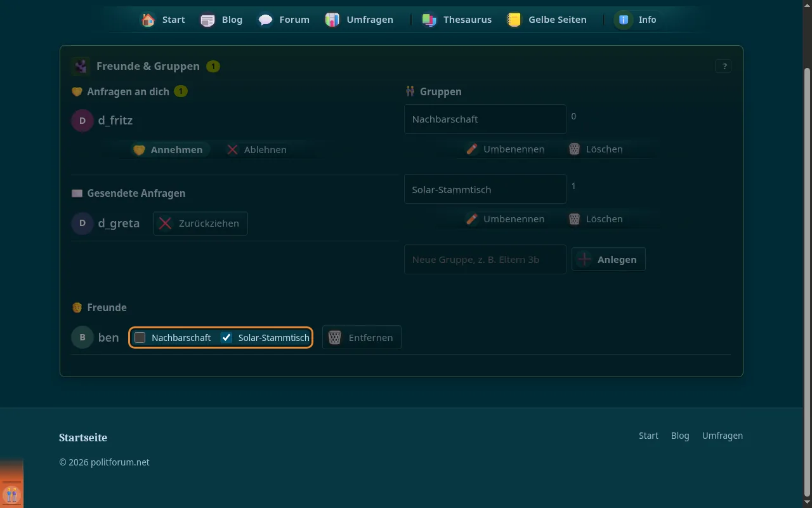This screenshot has width=812, height=508.
Task: Focus the Nachbarschaft group name field
Action: pyautogui.click(x=485, y=119)
